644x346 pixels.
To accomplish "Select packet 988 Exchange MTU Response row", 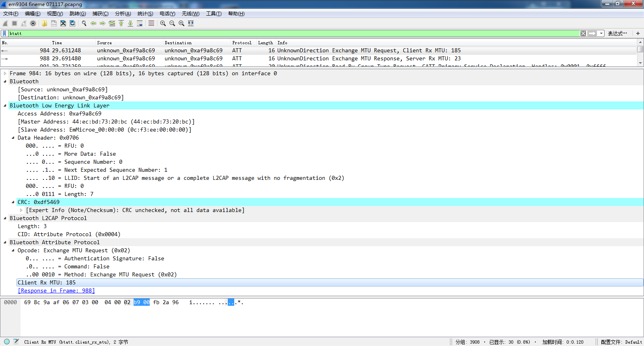I will [318, 58].
